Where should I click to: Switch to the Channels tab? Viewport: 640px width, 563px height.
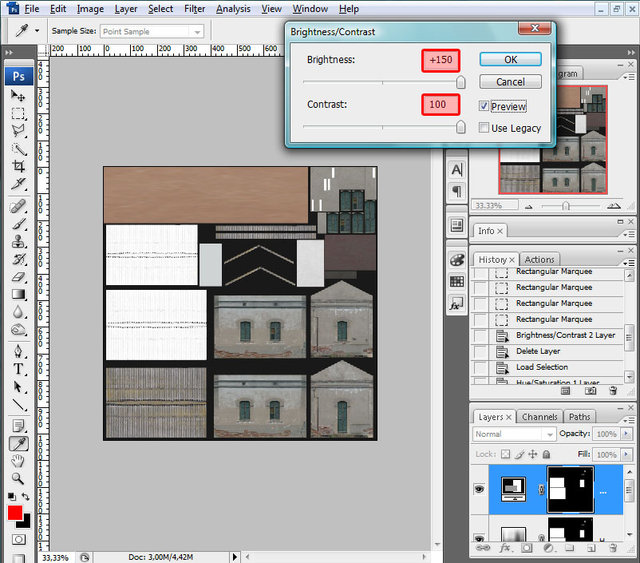pos(539,416)
